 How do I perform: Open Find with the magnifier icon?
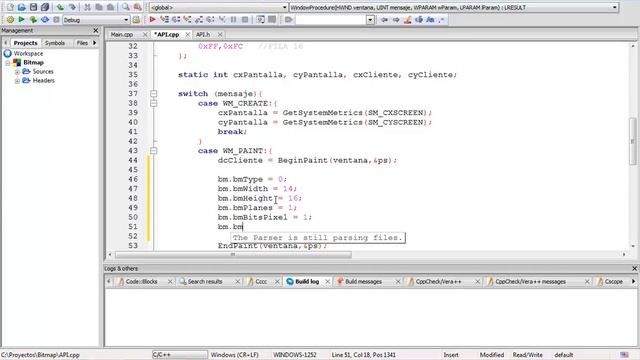click(126, 7)
